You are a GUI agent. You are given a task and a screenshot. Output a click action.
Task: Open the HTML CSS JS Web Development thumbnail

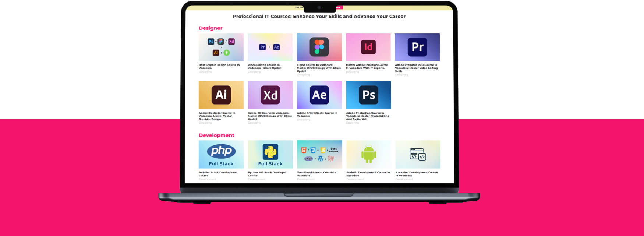pos(319,154)
